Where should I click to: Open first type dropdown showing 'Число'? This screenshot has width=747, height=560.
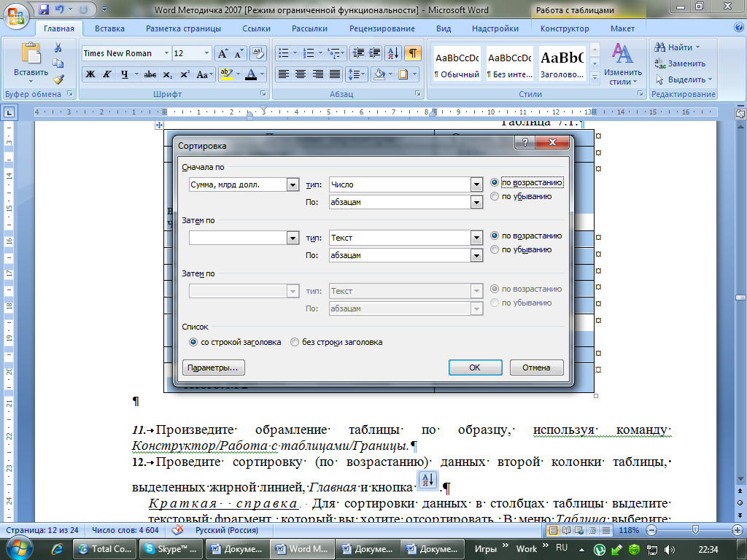[x=476, y=184]
